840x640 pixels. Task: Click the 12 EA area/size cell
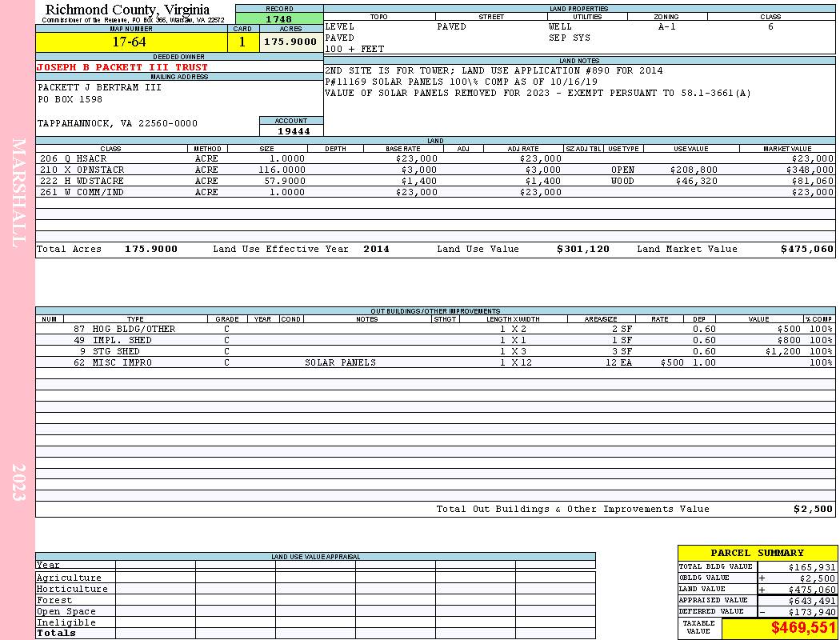click(618, 362)
